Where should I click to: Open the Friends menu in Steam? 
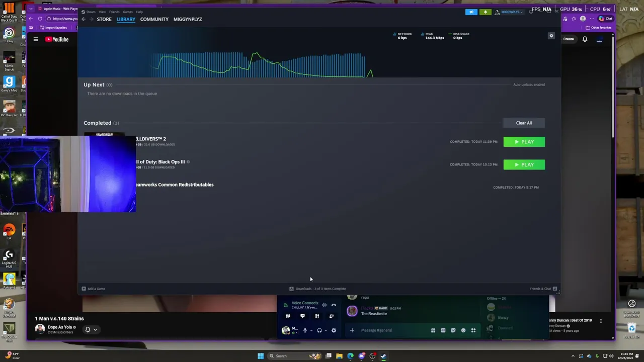pos(114,12)
